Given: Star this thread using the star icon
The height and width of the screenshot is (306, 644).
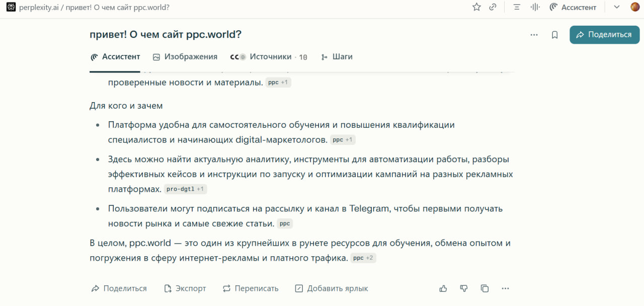Looking at the screenshot, I should point(476,7).
